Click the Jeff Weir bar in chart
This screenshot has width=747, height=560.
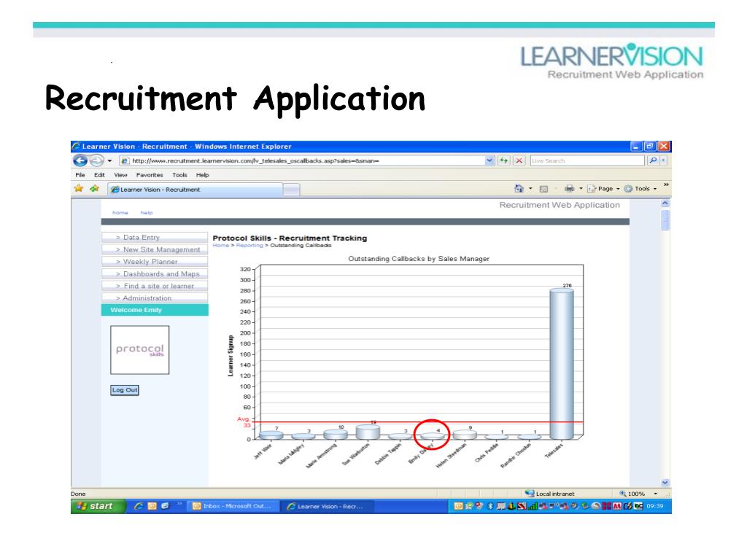(271, 435)
